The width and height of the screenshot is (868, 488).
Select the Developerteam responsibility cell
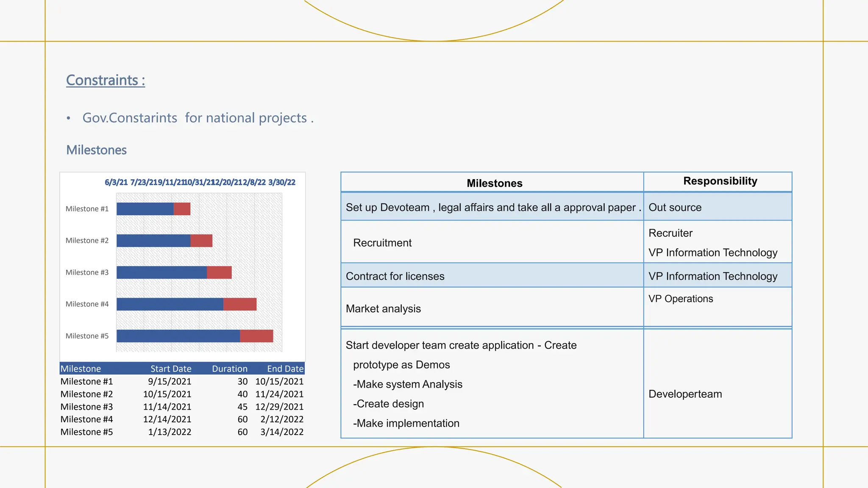685,394
